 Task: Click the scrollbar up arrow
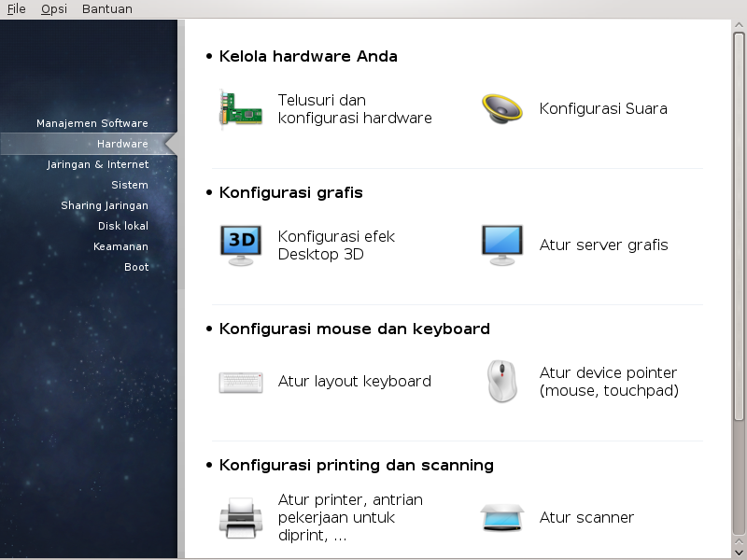[739, 25]
